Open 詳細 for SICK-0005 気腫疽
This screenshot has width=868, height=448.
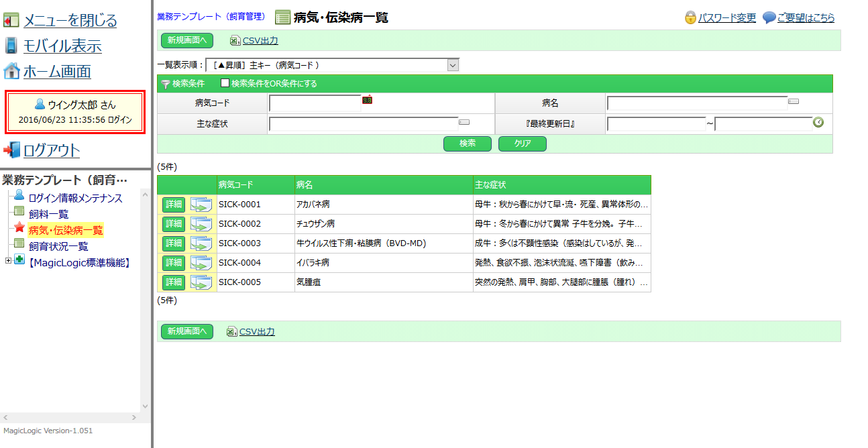174,282
